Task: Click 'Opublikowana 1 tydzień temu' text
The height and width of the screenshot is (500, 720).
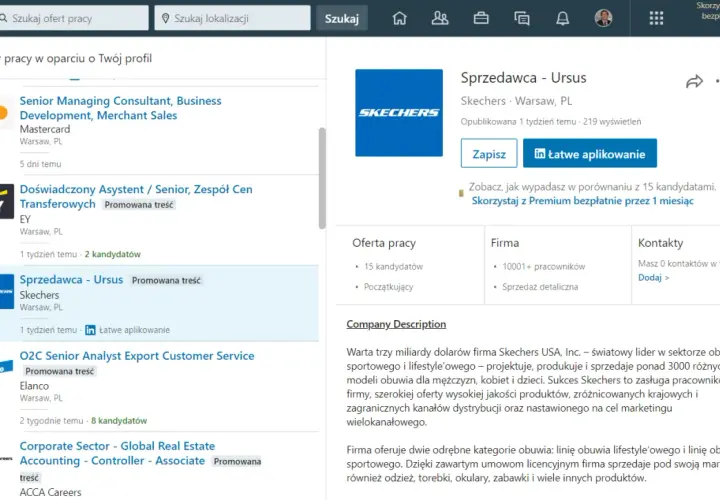Action: point(518,122)
